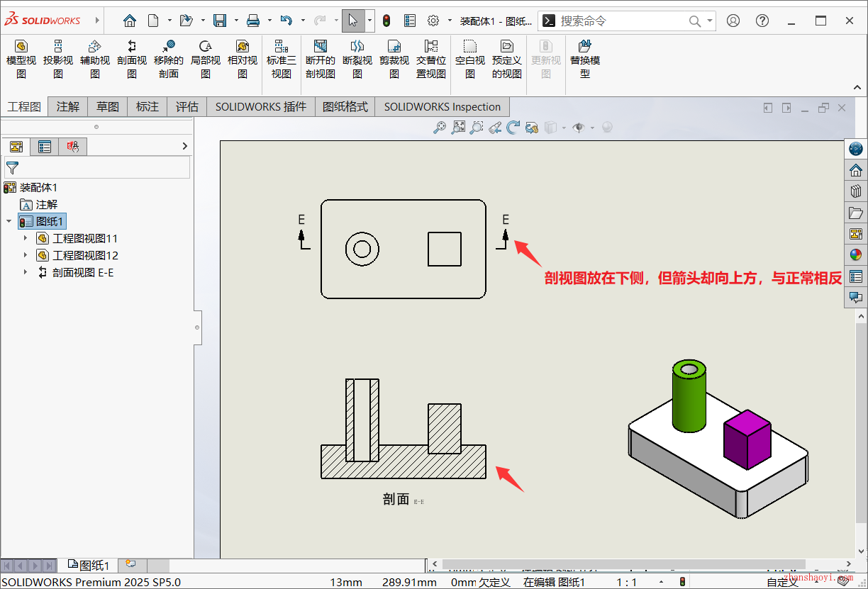The height and width of the screenshot is (589, 868).
Task: Expand the 工程图视图12 tree node
Action: (26, 255)
